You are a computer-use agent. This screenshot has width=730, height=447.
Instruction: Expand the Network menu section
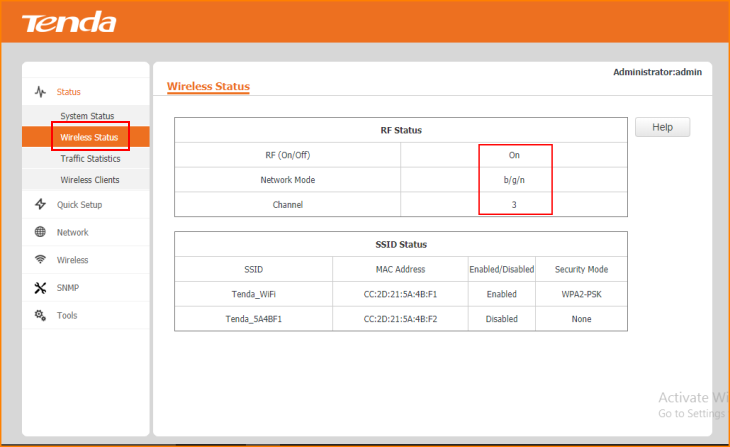[x=72, y=232]
